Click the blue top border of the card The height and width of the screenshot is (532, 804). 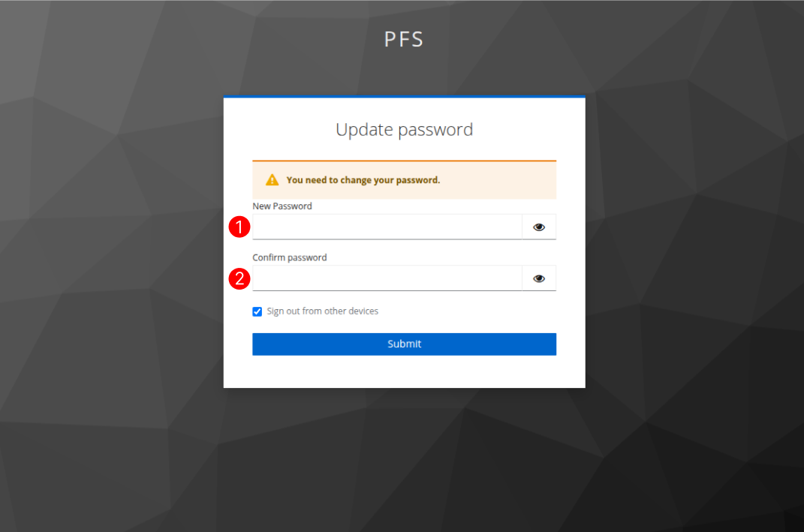(404, 96)
